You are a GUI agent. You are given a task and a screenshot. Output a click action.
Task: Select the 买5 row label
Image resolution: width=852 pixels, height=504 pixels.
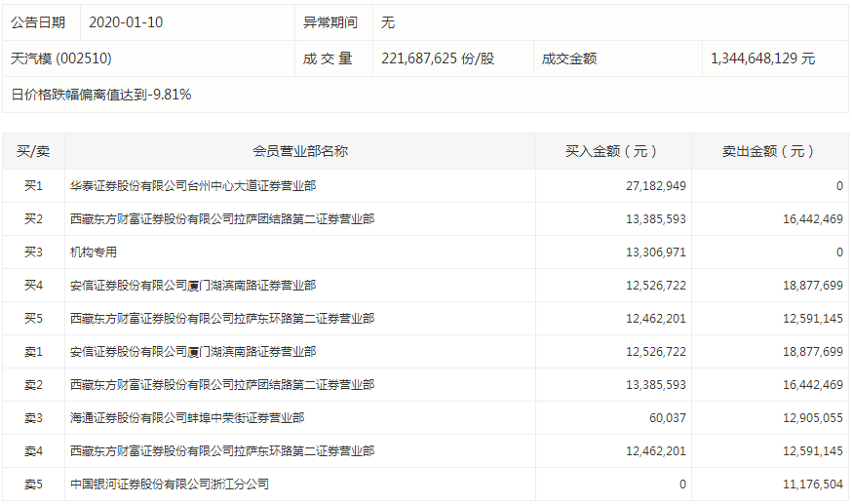33,318
